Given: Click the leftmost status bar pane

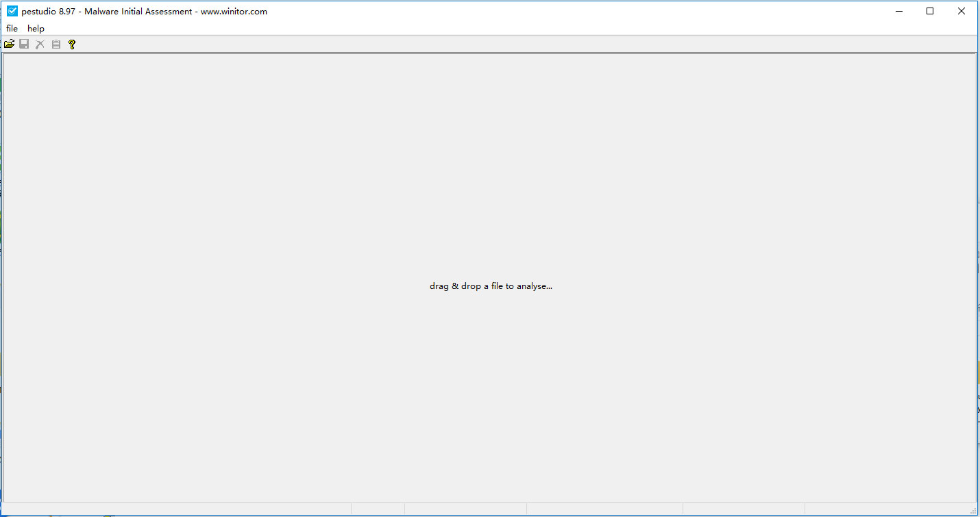Looking at the screenshot, I should pos(177,508).
